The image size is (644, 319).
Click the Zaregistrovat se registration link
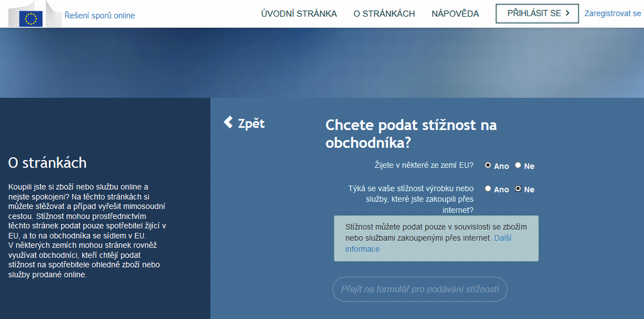coord(613,13)
